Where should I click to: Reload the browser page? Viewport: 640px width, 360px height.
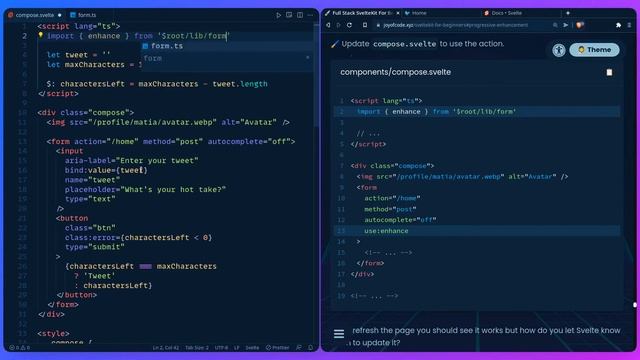coord(349,25)
